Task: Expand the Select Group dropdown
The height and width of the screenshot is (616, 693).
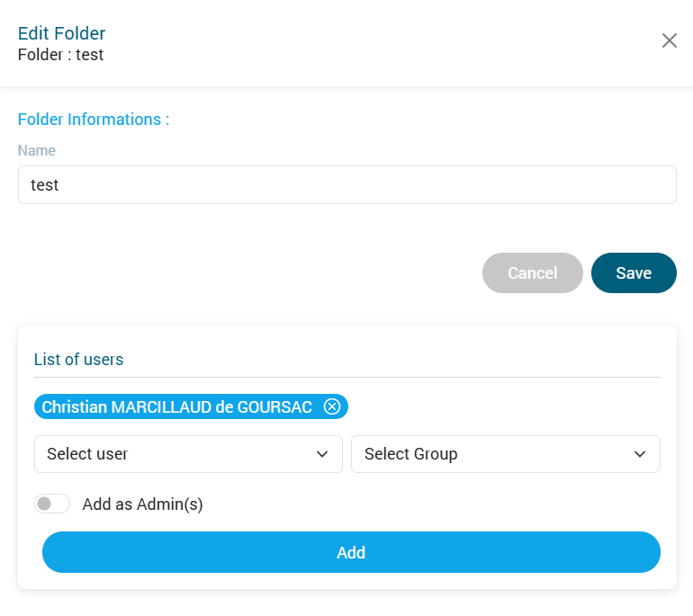Action: [495, 454]
